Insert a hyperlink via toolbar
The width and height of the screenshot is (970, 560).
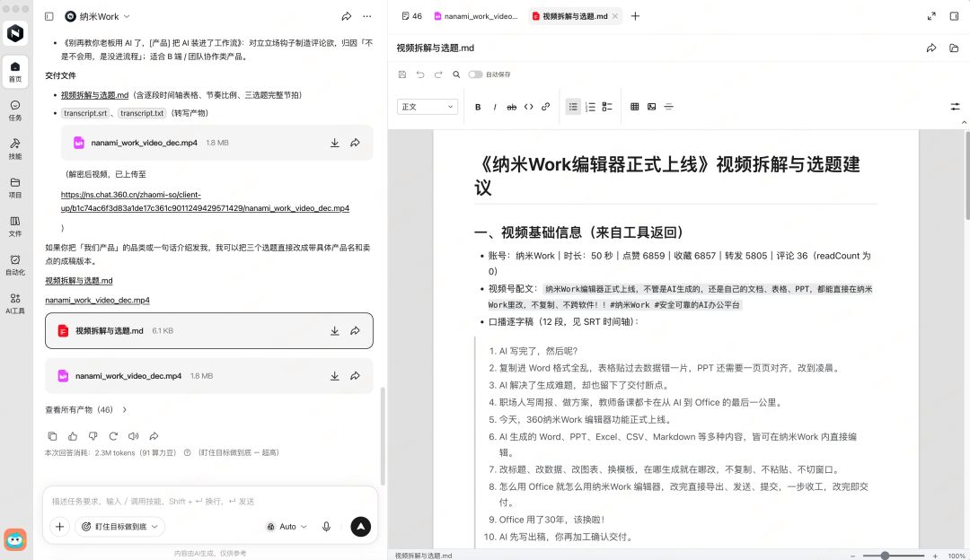coord(546,107)
